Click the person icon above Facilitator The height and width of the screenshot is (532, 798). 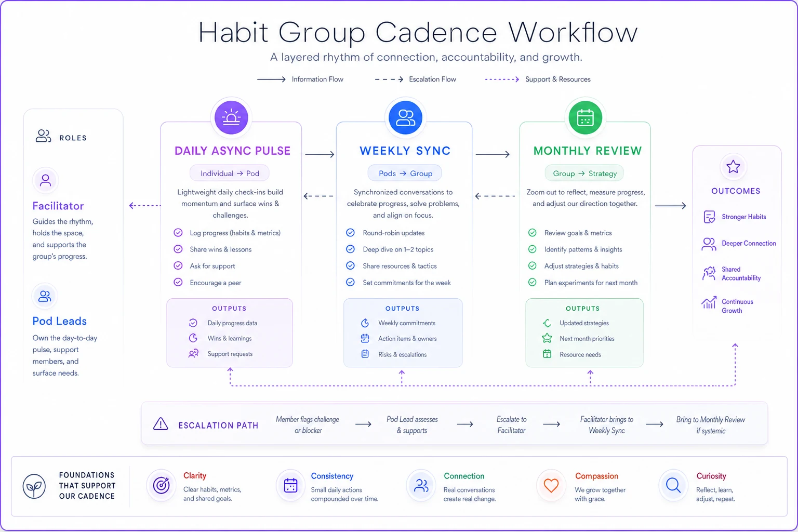(x=45, y=180)
